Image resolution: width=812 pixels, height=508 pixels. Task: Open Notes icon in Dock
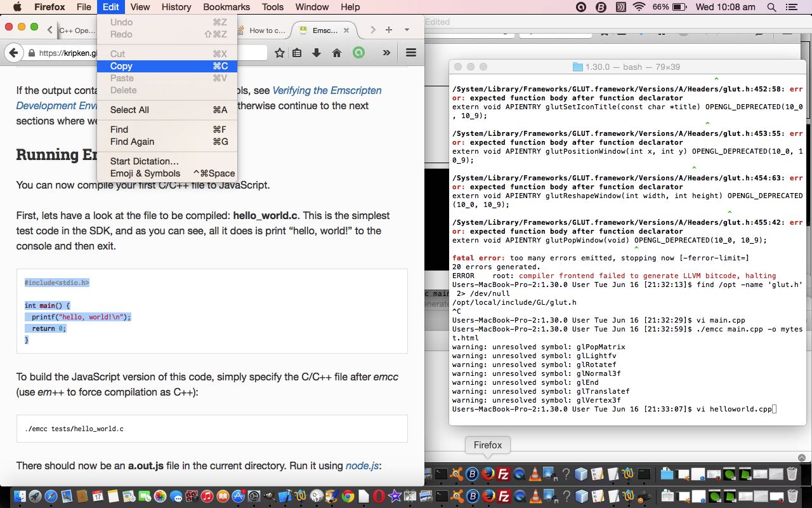coord(113,496)
